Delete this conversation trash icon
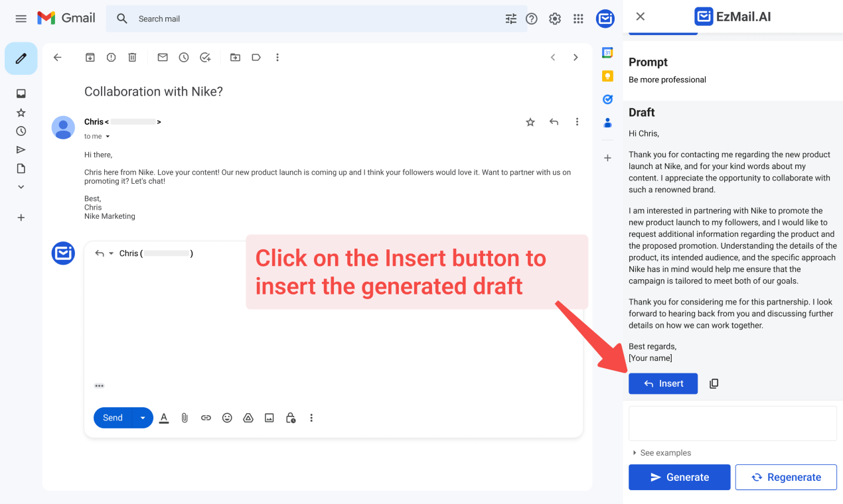This screenshot has height=504, width=843. [x=132, y=58]
